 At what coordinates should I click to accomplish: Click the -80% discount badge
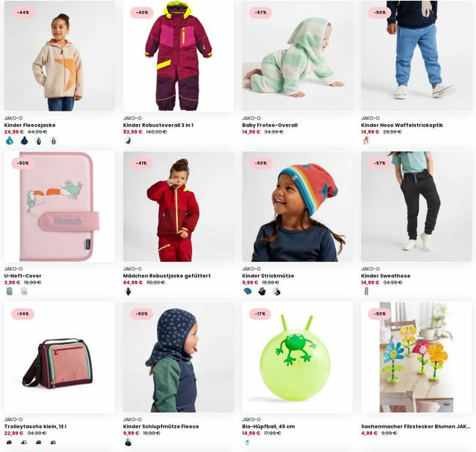(x=23, y=164)
